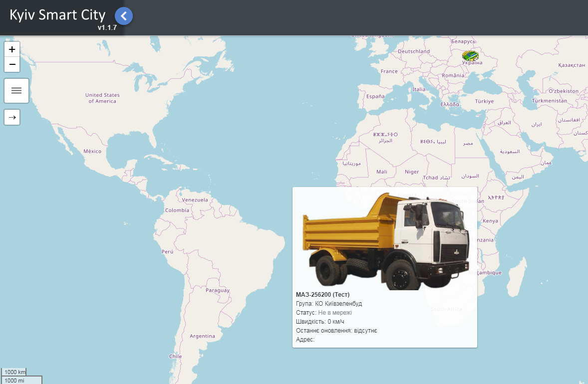This screenshot has height=384, width=588.
Task: Click the Türkiye label on the map
Action: [x=484, y=101]
